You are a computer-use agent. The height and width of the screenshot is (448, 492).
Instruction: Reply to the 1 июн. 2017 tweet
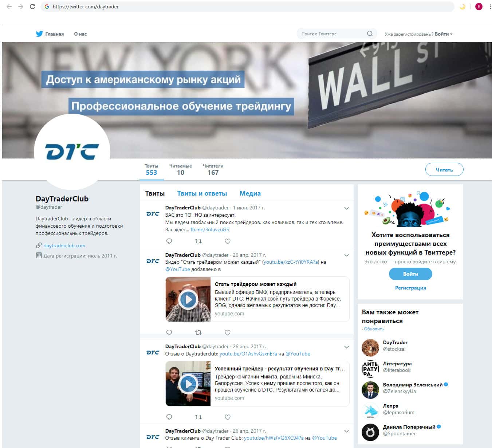click(169, 241)
